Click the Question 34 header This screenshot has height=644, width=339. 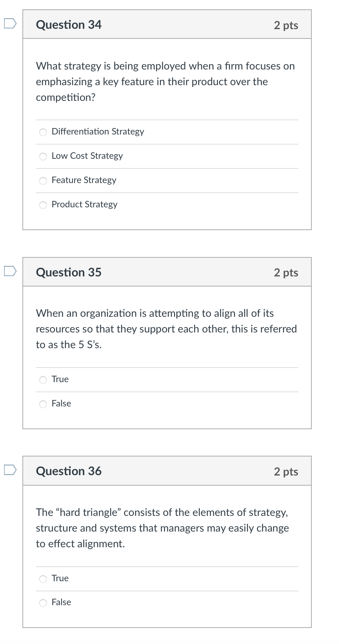click(x=69, y=24)
